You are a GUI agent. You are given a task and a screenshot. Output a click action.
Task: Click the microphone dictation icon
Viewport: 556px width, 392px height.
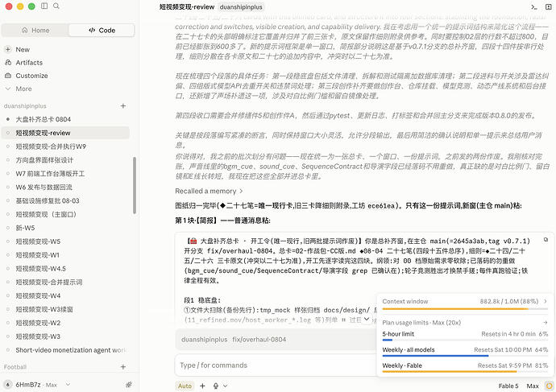click(216, 386)
